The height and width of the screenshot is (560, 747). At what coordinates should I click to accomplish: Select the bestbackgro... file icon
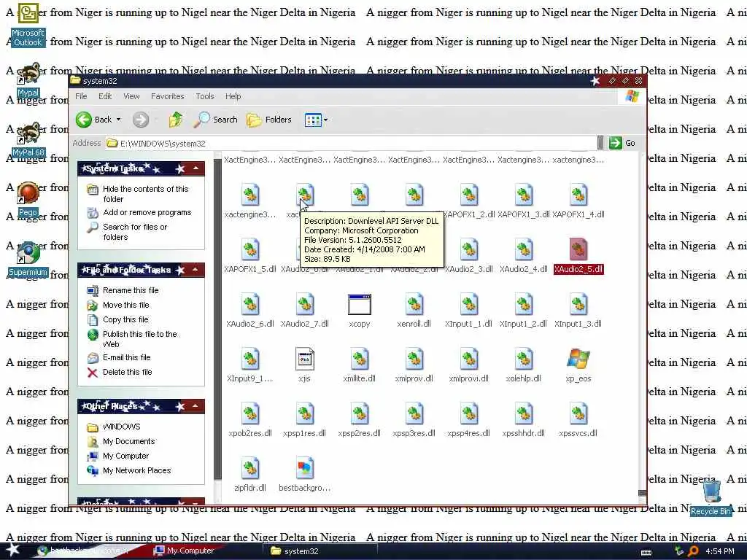tap(304, 468)
